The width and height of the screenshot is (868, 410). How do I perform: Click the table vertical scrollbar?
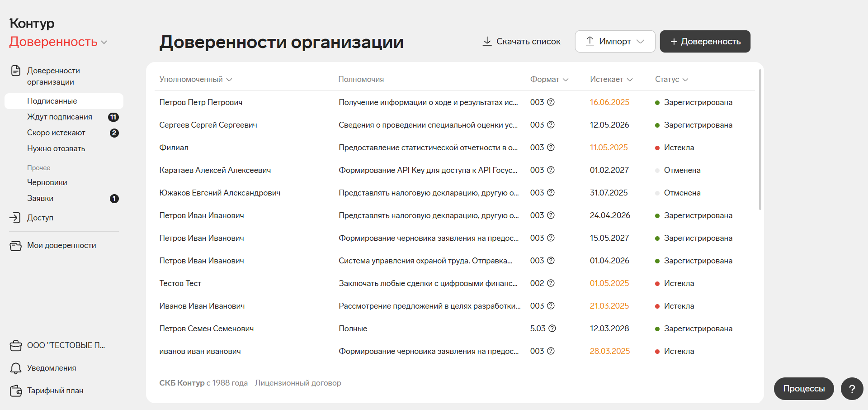(760, 139)
